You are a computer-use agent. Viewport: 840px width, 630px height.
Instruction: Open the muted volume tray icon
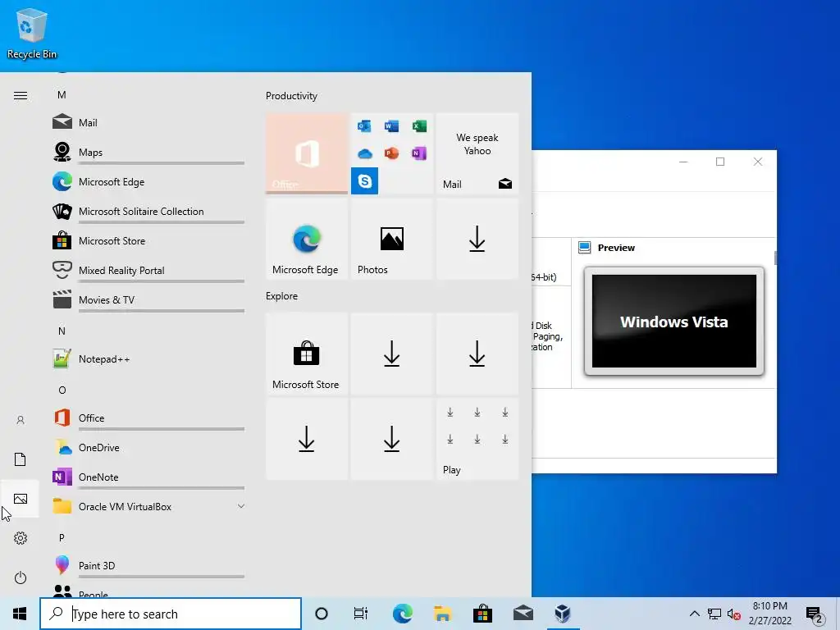click(733, 614)
